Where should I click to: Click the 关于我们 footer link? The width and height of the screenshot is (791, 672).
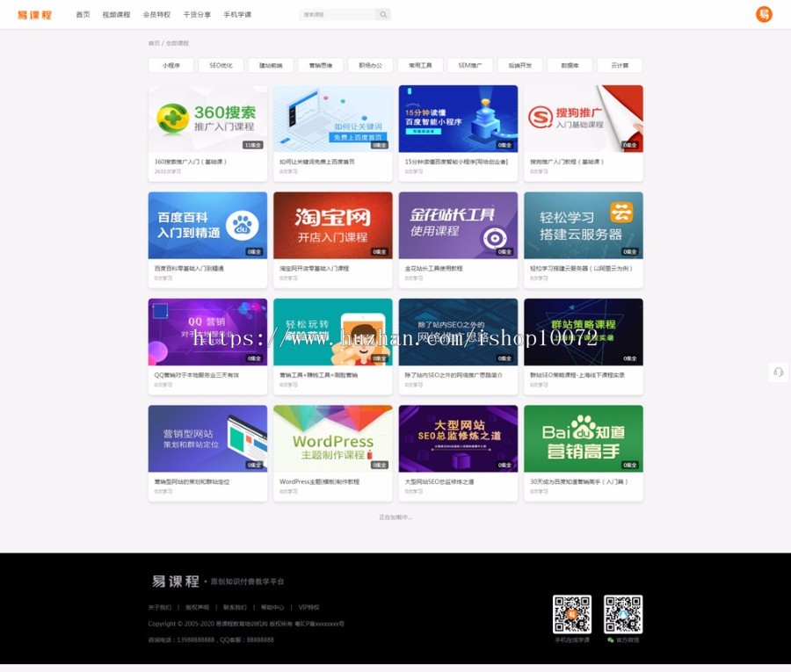(x=159, y=607)
